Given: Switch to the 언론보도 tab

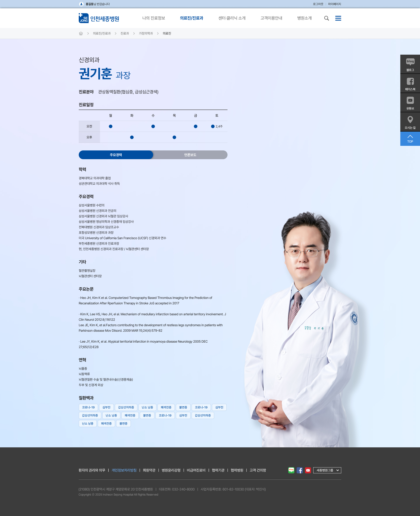Looking at the screenshot, I should pos(190,155).
